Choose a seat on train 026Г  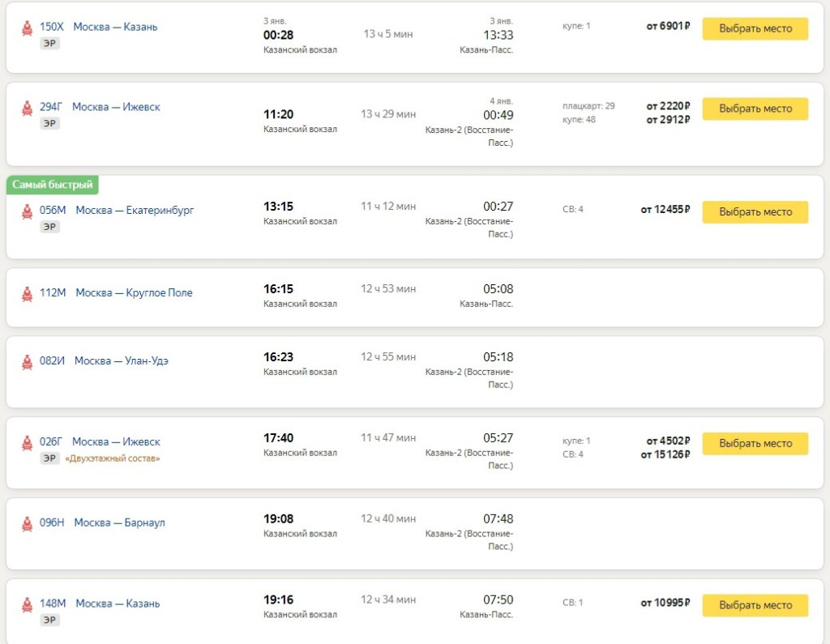[x=755, y=444]
